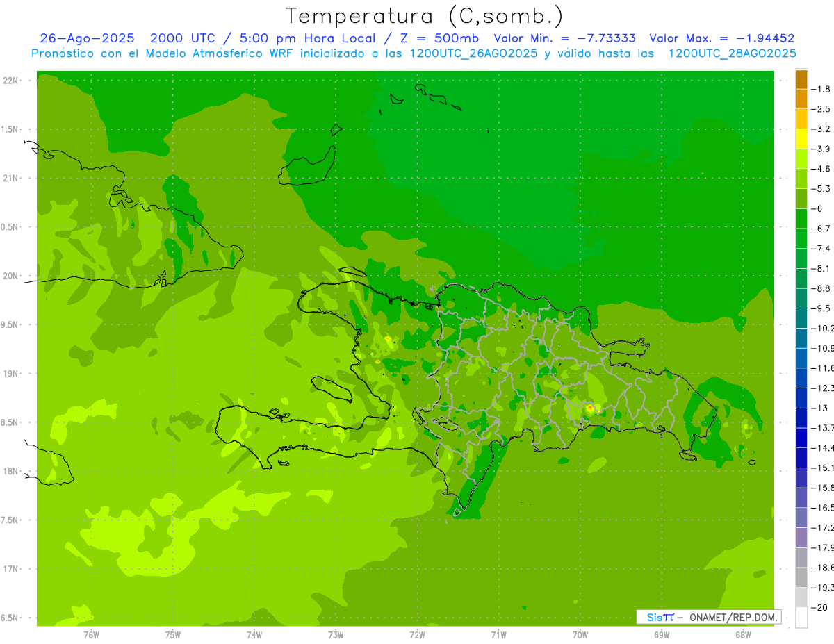The height and width of the screenshot is (644, 834).
Task: Select the dark orange swatch atop the legend
Action: 801,79
